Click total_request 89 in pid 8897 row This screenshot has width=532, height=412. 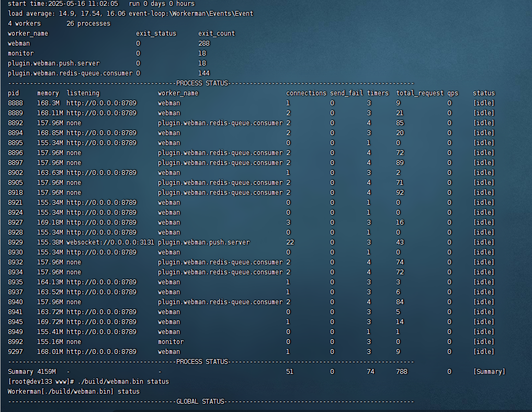click(400, 163)
